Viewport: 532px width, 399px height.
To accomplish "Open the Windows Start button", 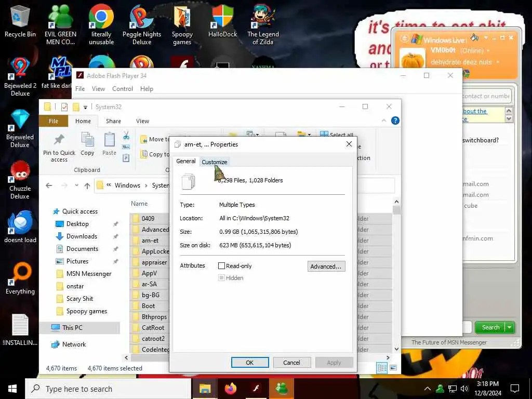I will tap(12, 389).
